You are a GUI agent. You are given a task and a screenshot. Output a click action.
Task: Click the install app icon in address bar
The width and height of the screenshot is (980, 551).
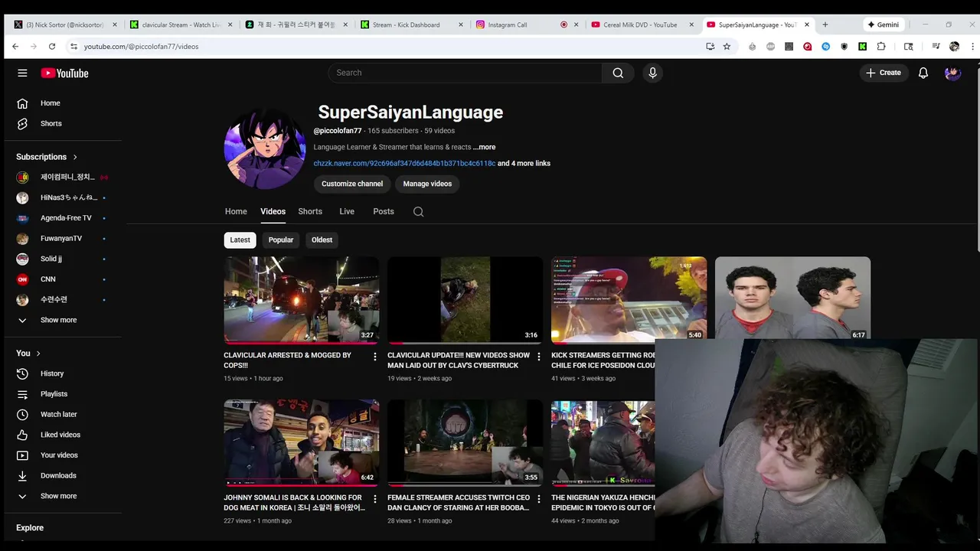[710, 46]
